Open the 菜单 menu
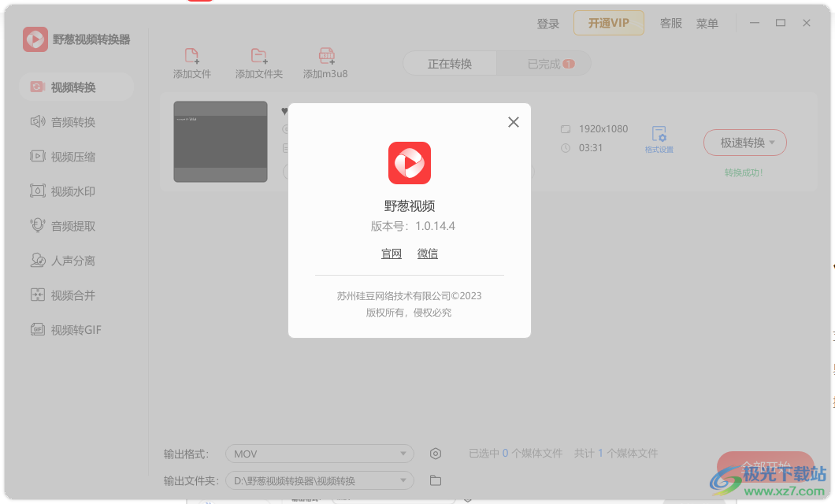Viewport: 835px width, 504px height. [x=707, y=24]
